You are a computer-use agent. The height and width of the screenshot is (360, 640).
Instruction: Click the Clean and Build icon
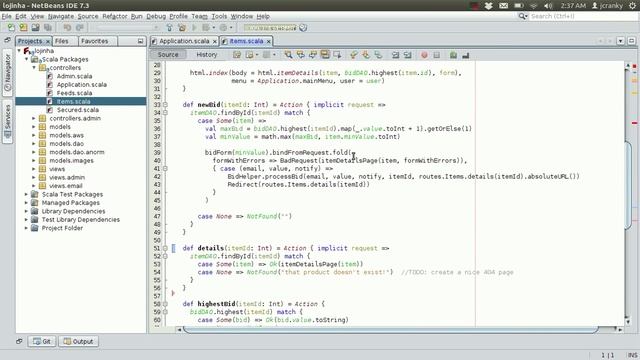tap(182, 28)
